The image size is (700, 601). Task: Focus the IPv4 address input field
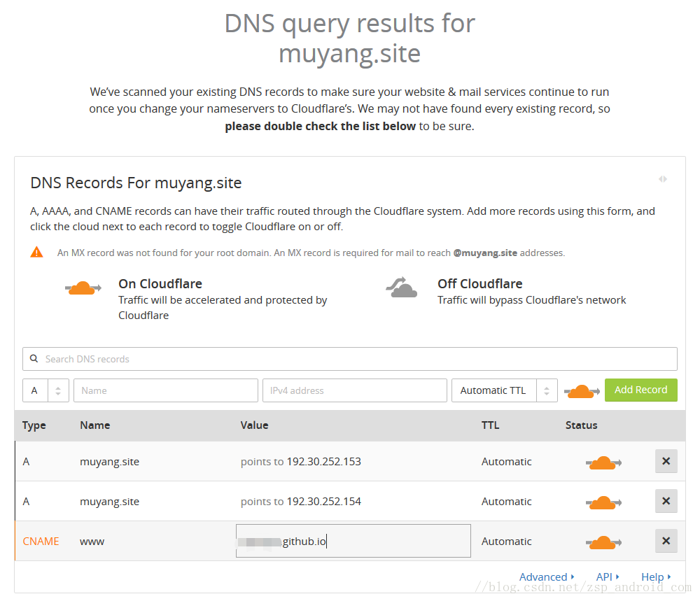pos(354,390)
